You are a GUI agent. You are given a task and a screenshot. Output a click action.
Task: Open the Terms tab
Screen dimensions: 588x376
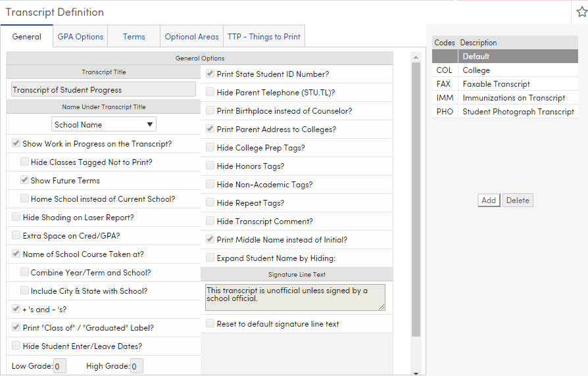(x=134, y=37)
